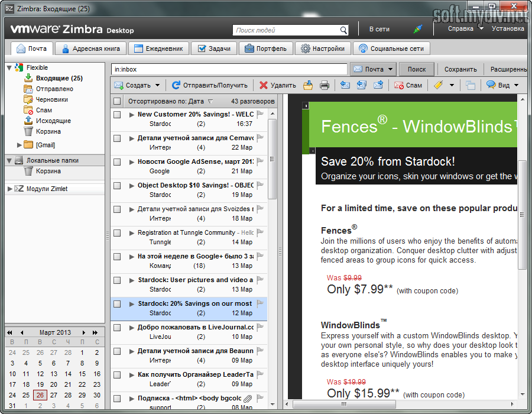Check the Object Desktop $10 Savings message
This screenshot has width=532, height=414.
pyautogui.click(x=117, y=186)
